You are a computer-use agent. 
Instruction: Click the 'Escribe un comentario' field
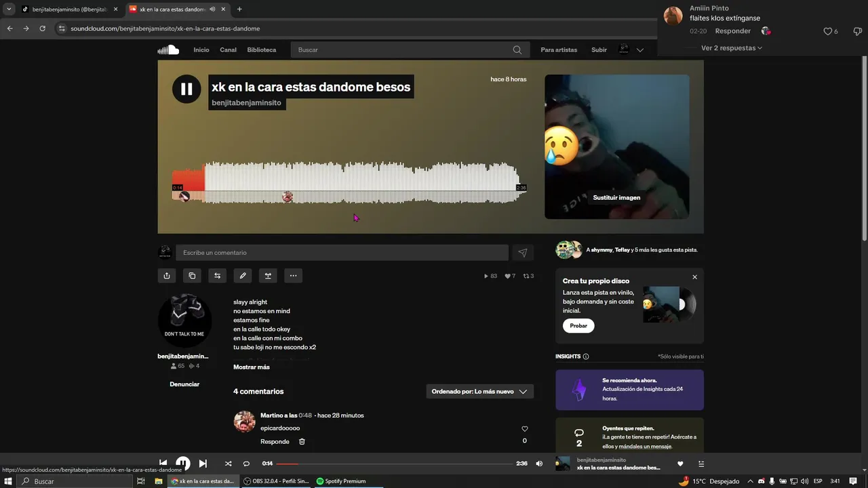pos(342,253)
